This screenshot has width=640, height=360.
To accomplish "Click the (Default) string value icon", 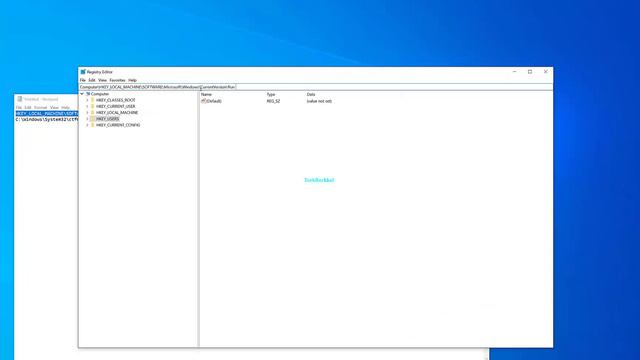I will 203,101.
